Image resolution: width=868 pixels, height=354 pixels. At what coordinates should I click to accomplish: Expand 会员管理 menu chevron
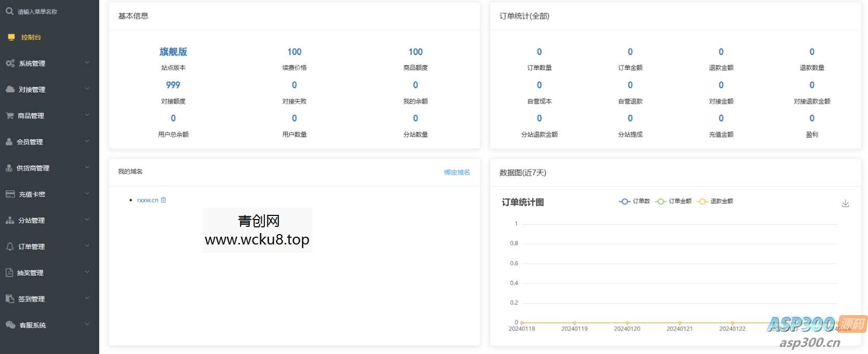tap(87, 141)
